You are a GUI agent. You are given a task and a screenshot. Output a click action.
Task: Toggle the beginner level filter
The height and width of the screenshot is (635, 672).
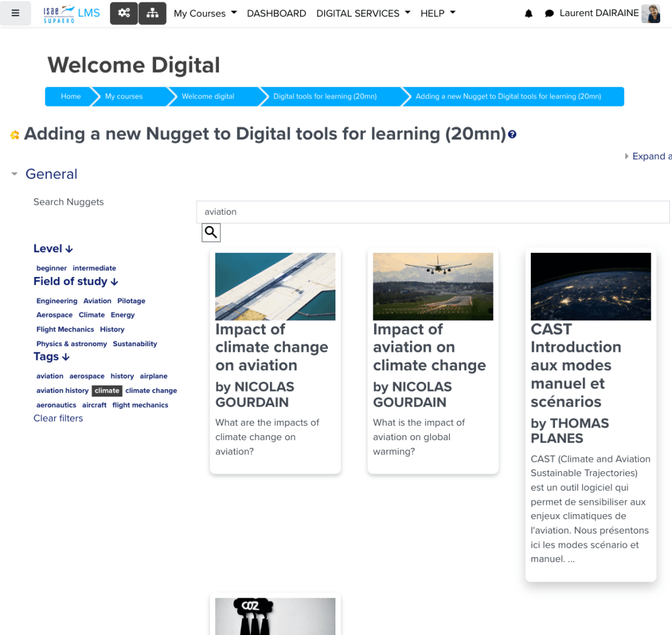[x=52, y=268]
